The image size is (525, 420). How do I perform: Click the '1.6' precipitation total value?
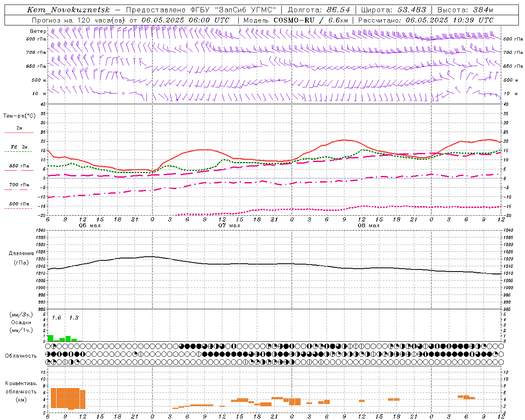[x=56, y=318]
